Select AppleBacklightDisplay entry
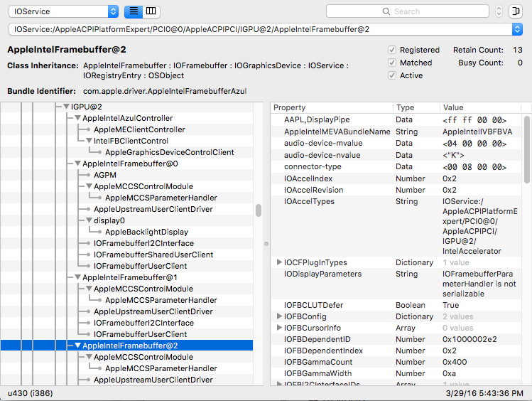532x401 pixels. [x=146, y=232]
